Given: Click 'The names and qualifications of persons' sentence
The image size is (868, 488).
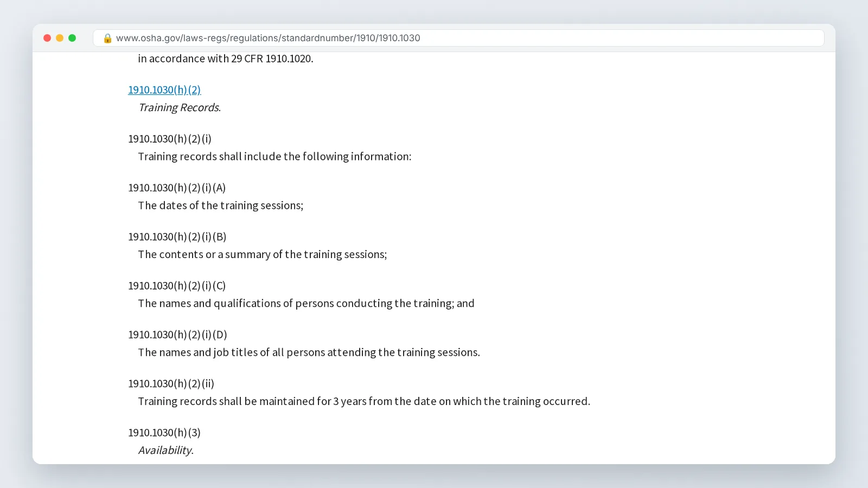Looking at the screenshot, I should (306, 304).
